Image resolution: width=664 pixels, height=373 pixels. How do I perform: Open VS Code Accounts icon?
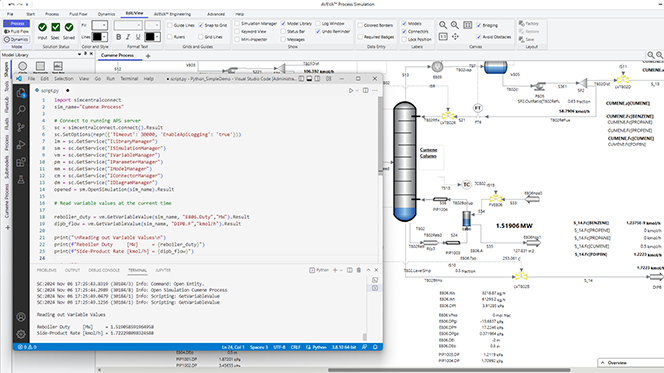(21, 317)
